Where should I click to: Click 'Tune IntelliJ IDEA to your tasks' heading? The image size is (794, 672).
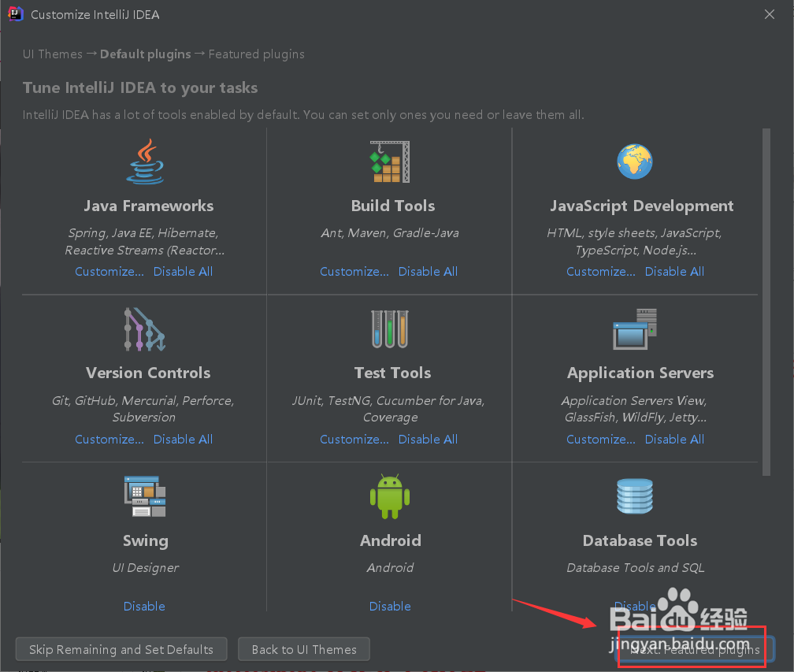tap(140, 88)
